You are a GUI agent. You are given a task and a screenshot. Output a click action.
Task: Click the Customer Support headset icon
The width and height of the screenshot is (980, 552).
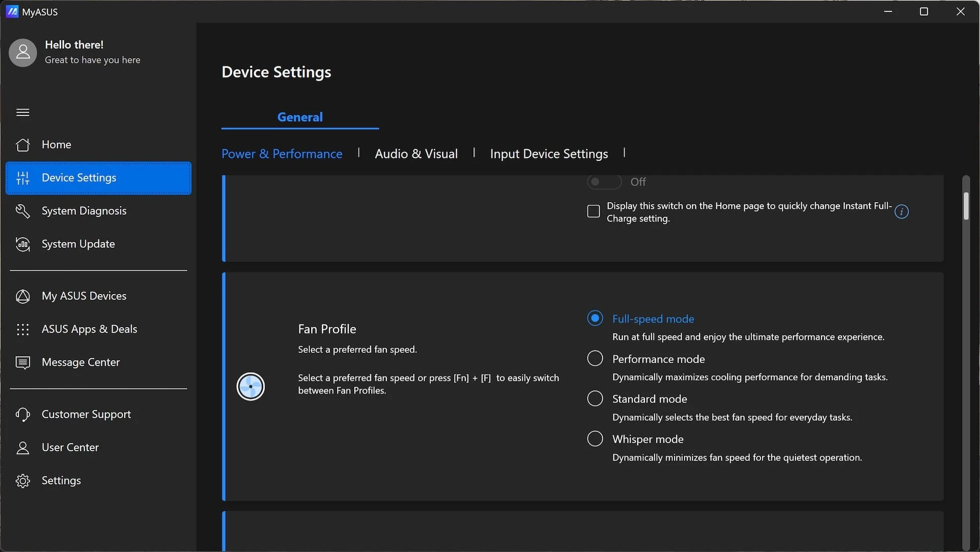coord(23,415)
